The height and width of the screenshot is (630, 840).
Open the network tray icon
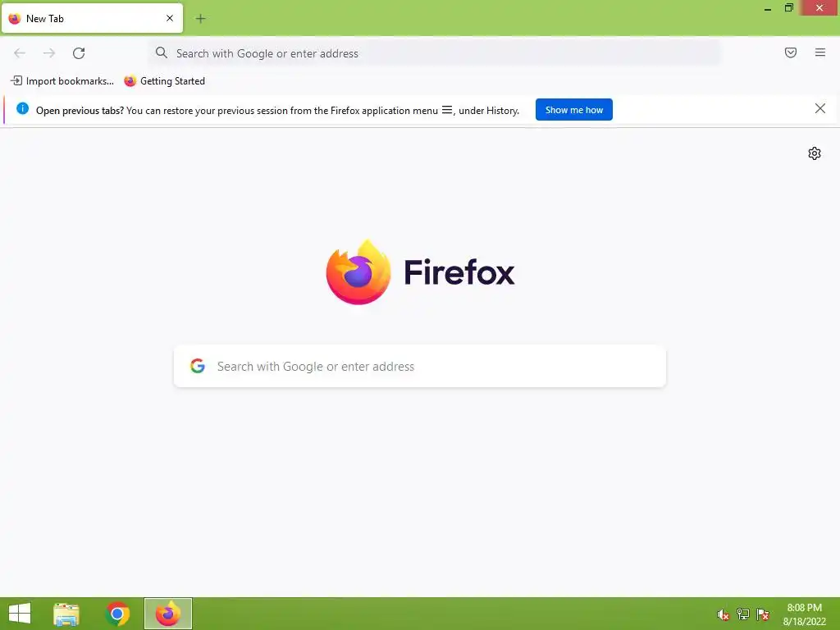pyautogui.click(x=743, y=614)
